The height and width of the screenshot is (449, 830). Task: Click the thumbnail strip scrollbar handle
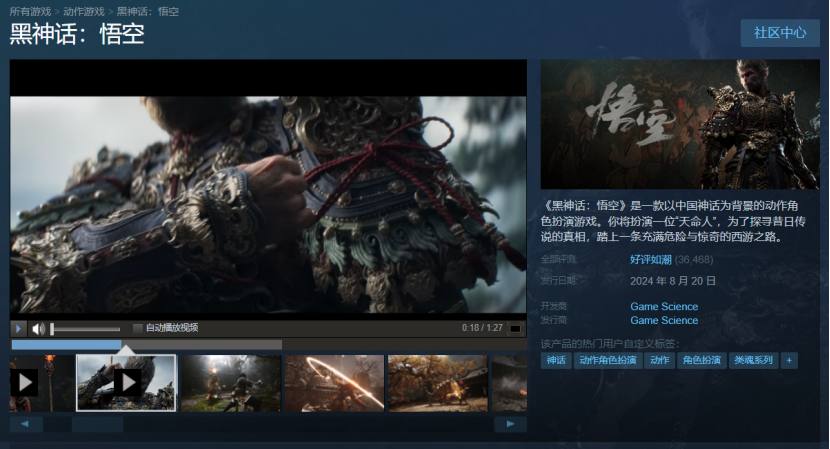[x=97, y=424]
